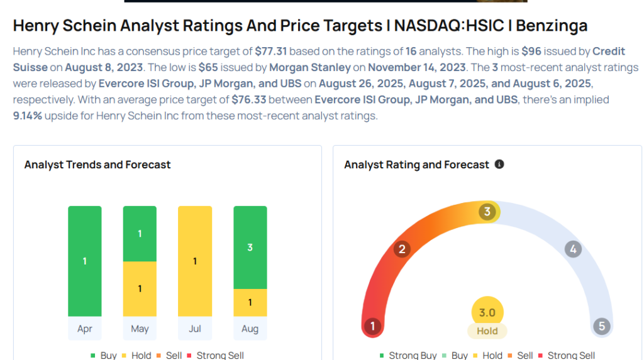Click the May yellow Hold bar segment
This screenshot has width=644, height=360.
[140, 289]
